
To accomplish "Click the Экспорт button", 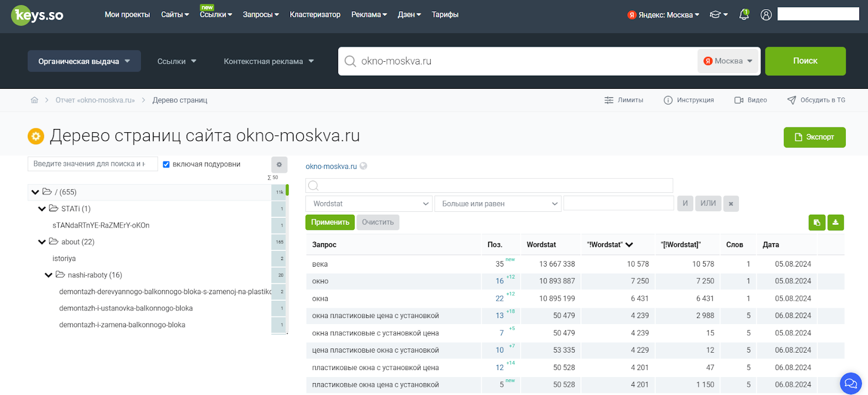I will click(x=814, y=137).
